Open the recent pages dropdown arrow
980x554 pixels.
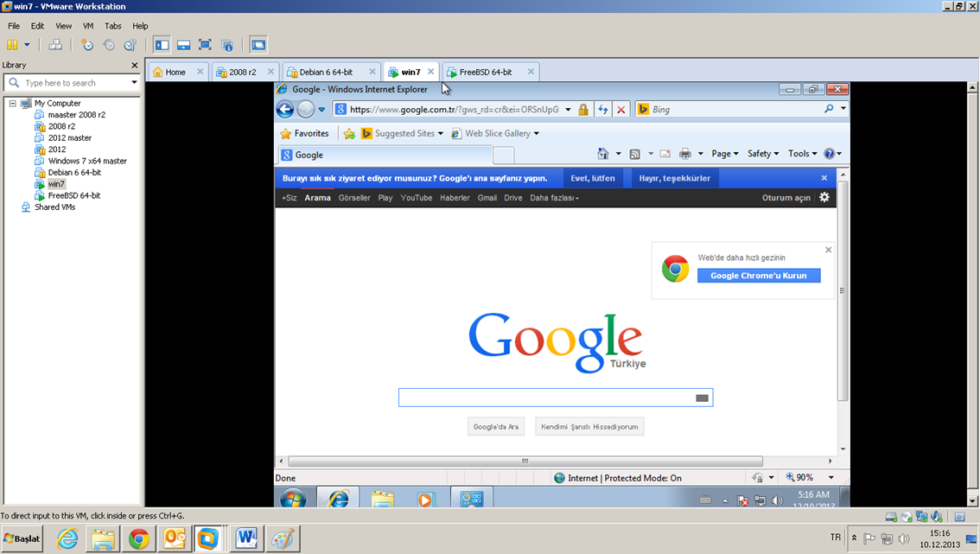[321, 110]
